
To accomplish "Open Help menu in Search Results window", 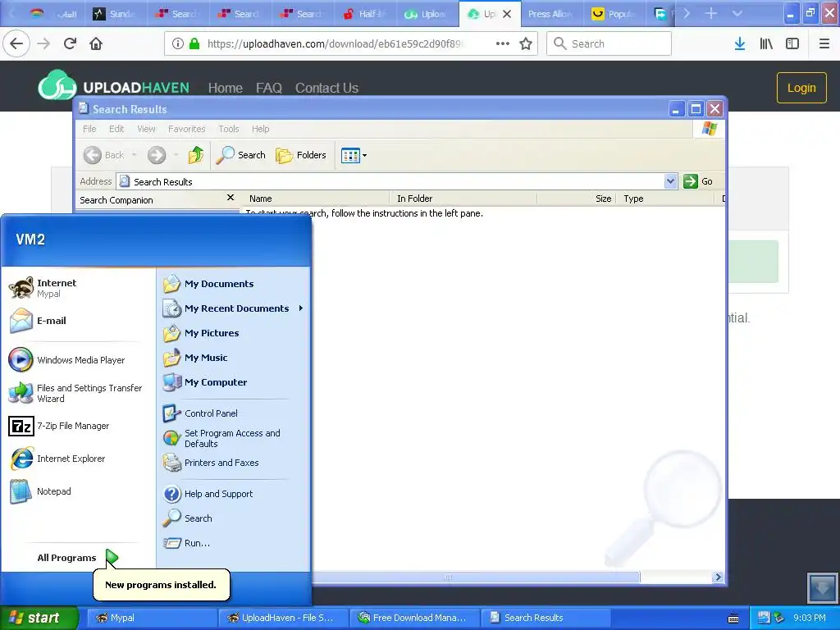I will (x=260, y=129).
